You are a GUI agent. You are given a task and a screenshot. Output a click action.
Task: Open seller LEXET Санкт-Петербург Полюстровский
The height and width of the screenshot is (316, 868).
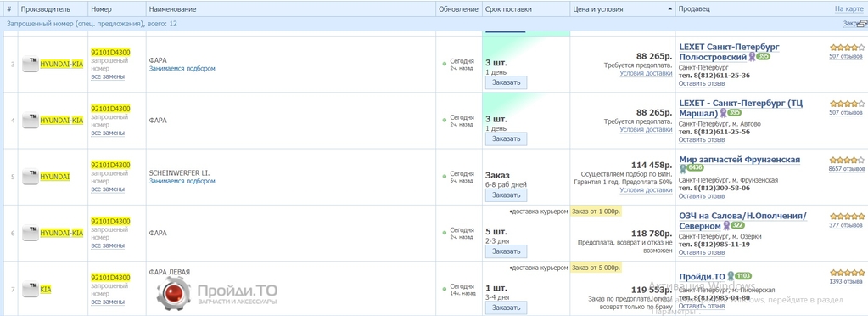click(729, 52)
